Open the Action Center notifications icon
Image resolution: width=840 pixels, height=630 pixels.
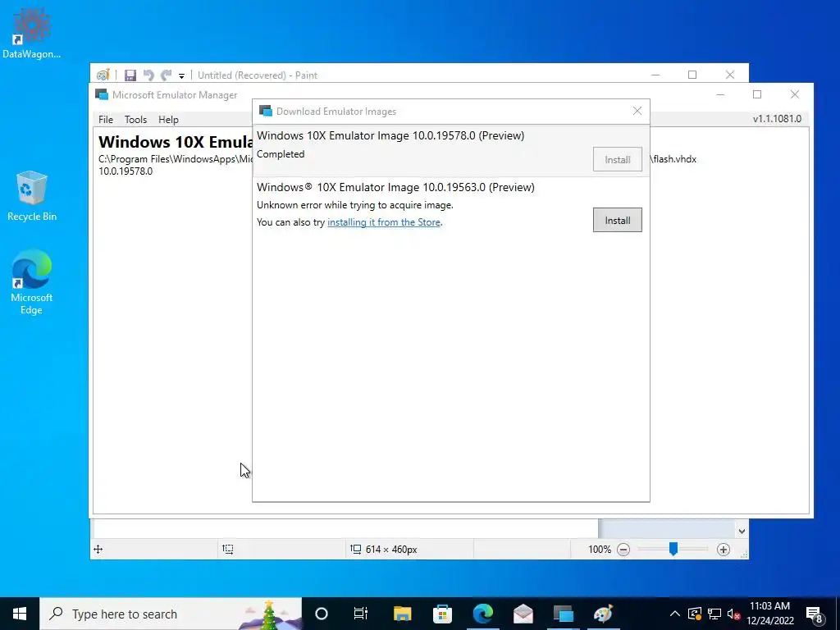point(815,614)
